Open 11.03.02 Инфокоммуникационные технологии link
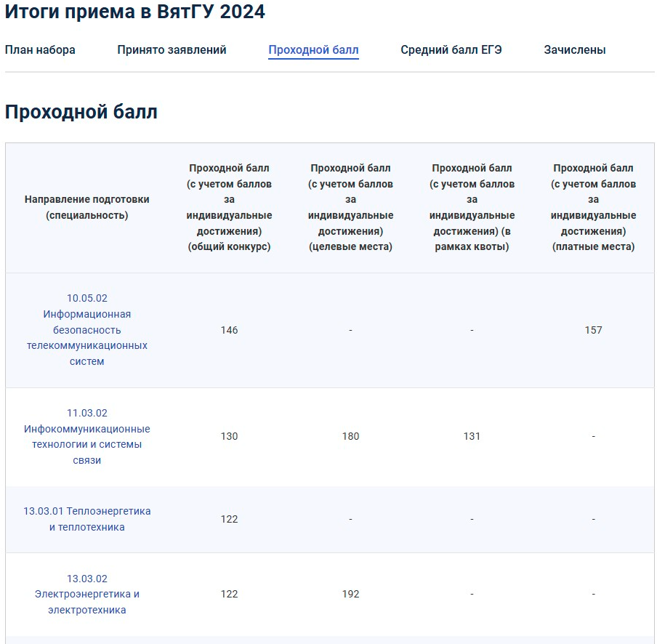The height and width of the screenshot is (644, 657). (87, 437)
